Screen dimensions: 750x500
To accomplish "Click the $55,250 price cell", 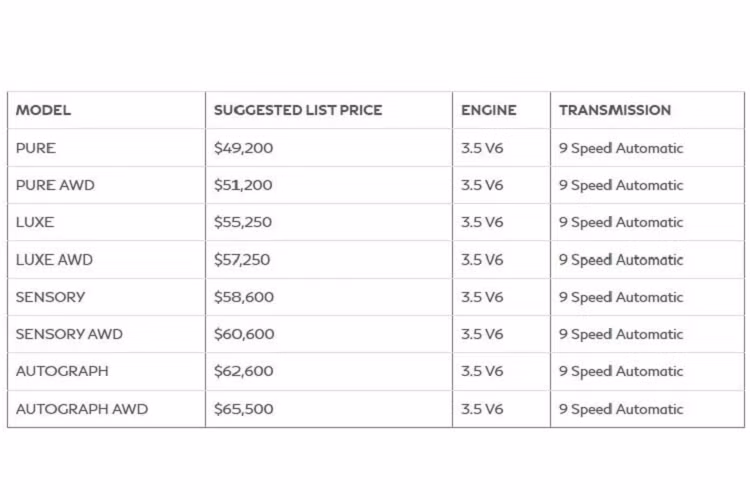I will (x=243, y=222).
